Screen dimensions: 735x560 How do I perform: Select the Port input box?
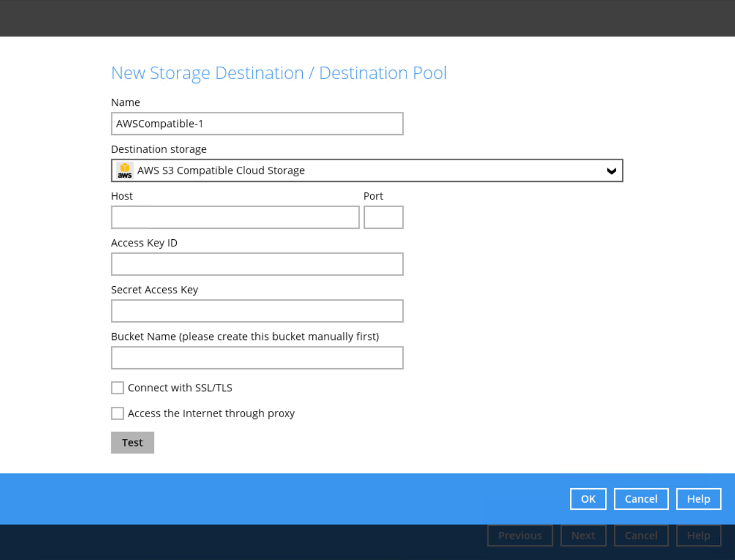pyautogui.click(x=383, y=218)
